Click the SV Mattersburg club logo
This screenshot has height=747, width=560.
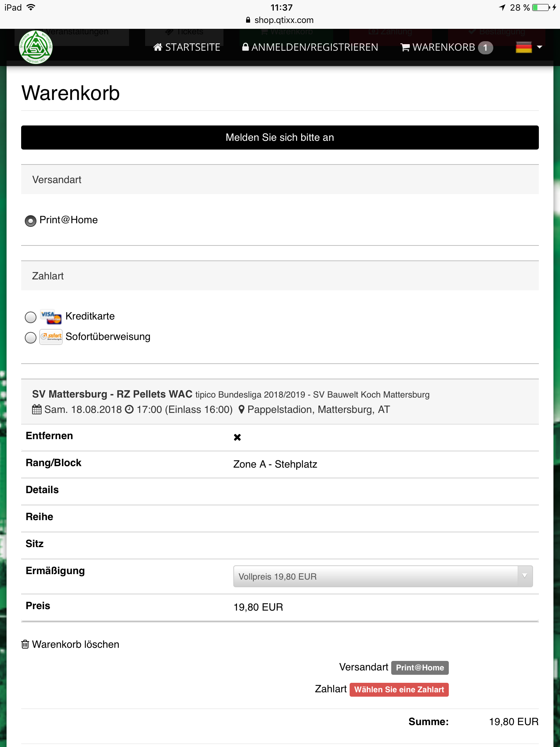coord(36,47)
